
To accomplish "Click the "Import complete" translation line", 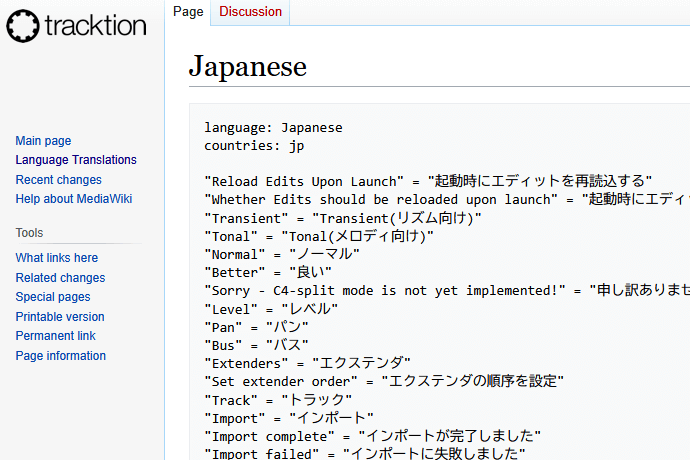I will click(372, 436).
